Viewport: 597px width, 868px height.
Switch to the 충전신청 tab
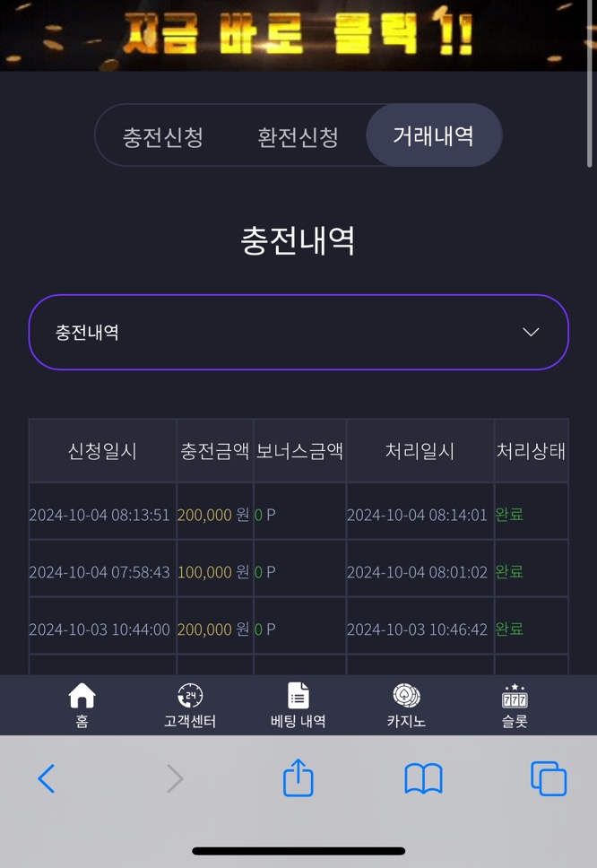tap(162, 136)
